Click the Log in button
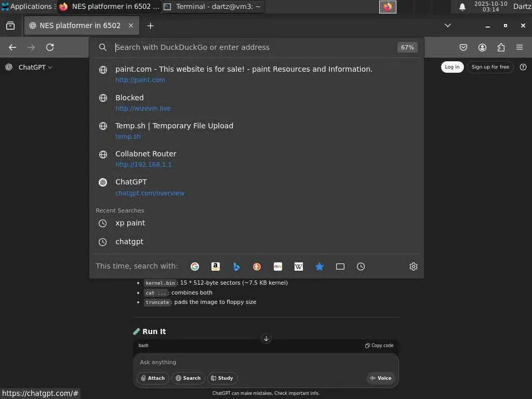Screen dimensions: 532x399 [x=453, y=67]
